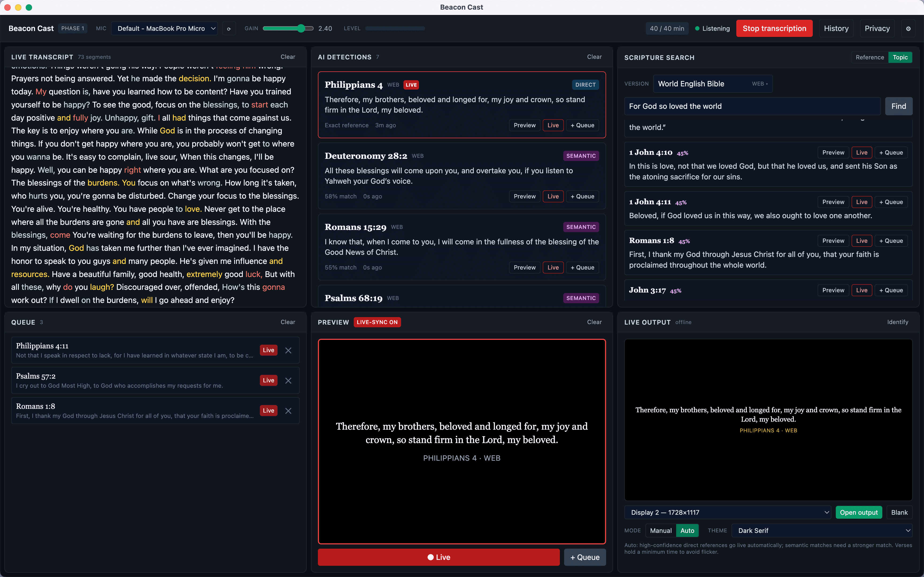Screen dimensions: 924x577
Task: Click the preview verse display area
Action: tap(462, 441)
